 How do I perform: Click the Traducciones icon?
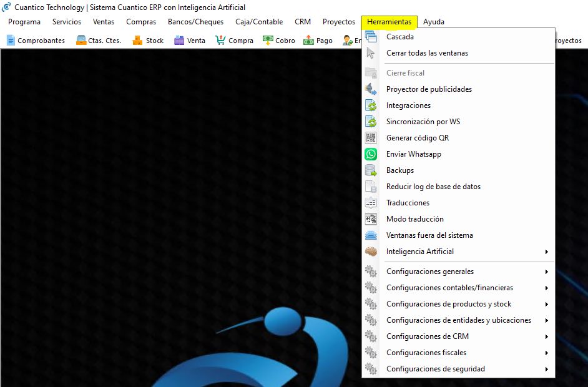pos(371,202)
